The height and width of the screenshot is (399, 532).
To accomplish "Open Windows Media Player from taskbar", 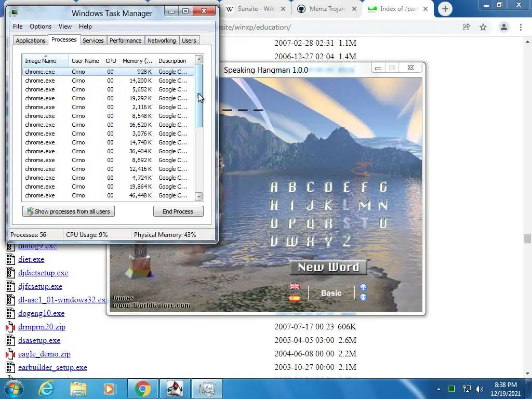I will point(109,389).
